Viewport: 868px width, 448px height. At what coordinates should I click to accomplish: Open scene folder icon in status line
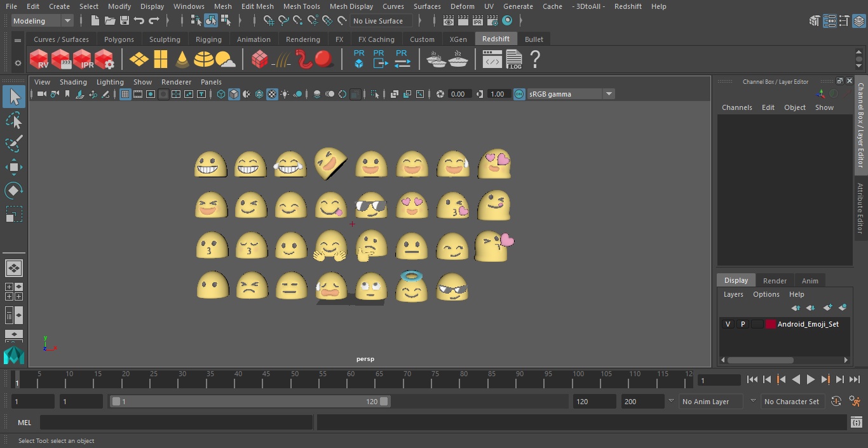(110, 21)
